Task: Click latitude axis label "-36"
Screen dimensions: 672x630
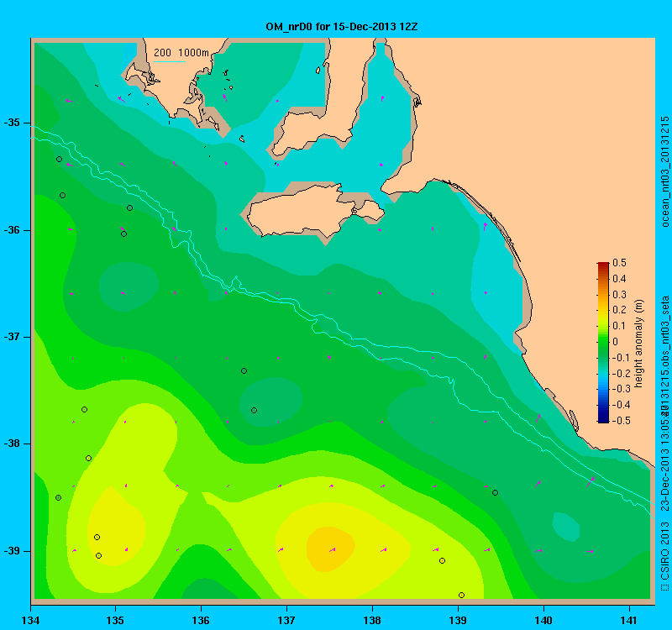Action: tap(12, 230)
